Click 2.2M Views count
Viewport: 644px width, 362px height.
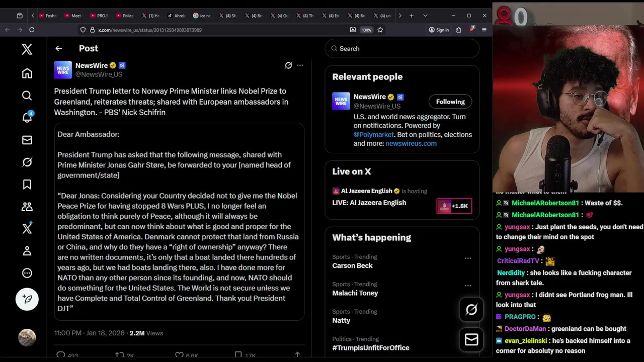(146, 333)
